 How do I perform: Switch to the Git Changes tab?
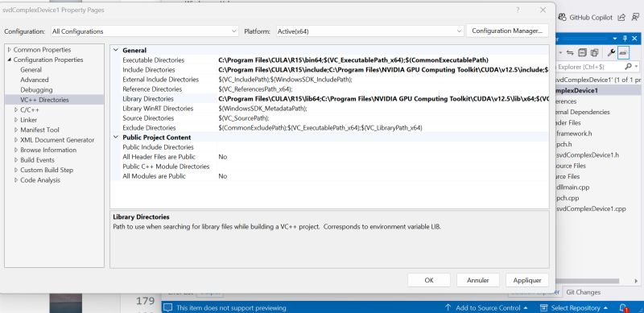point(583,292)
